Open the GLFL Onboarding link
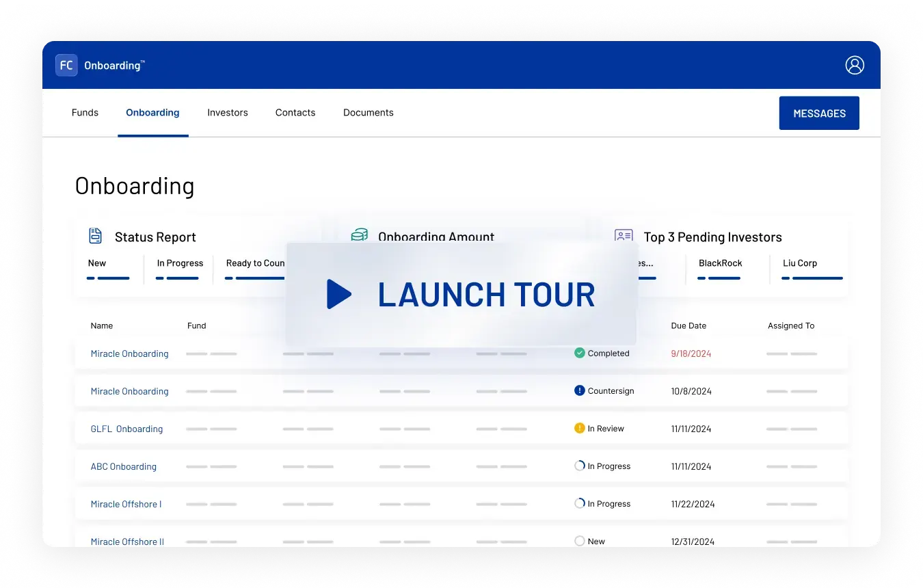This screenshot has width=923, height=588. [127, 429]
